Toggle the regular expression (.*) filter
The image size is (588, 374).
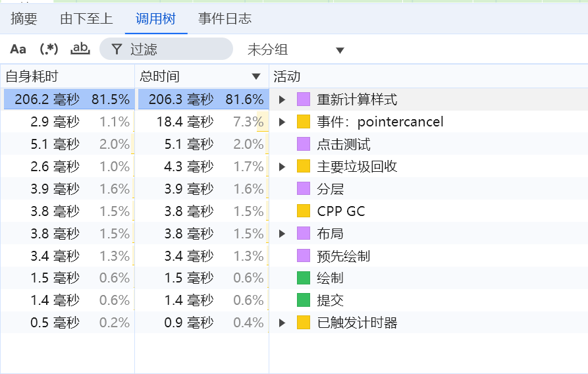(49, 49)
